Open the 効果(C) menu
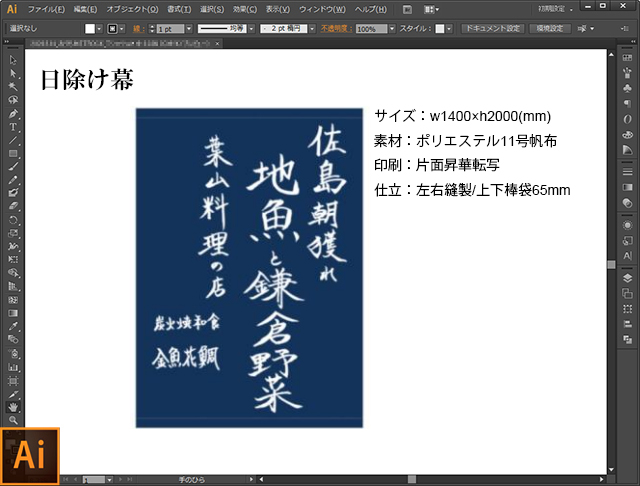 tap(241, 9)
